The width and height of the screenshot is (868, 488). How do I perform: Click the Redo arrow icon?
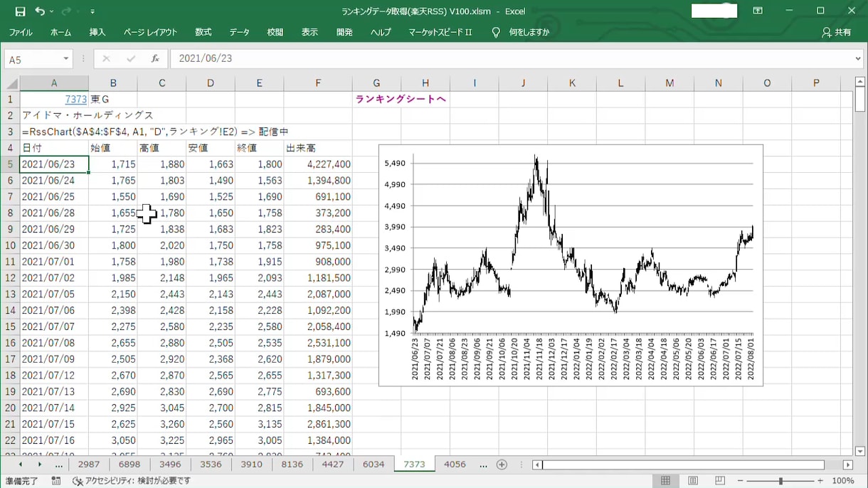click(x=66, y=11)
